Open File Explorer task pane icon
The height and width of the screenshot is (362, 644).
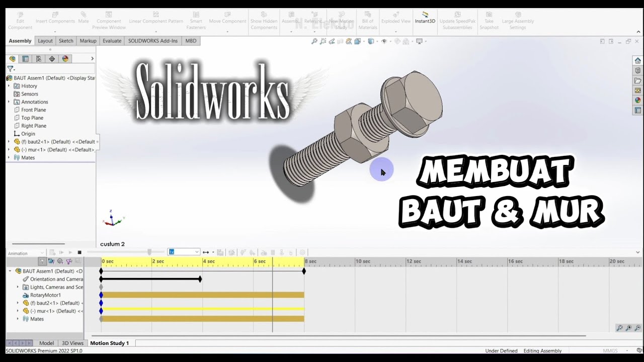[637, 81]
